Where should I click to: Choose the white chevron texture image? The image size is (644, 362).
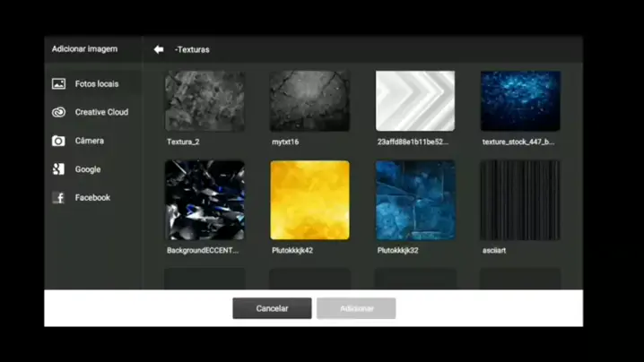414,101
